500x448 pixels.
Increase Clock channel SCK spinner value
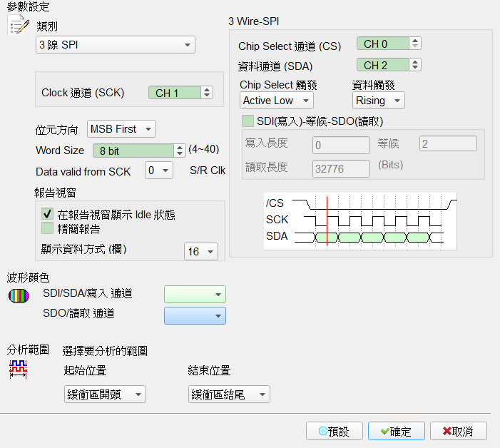click(x=207, y=90)
